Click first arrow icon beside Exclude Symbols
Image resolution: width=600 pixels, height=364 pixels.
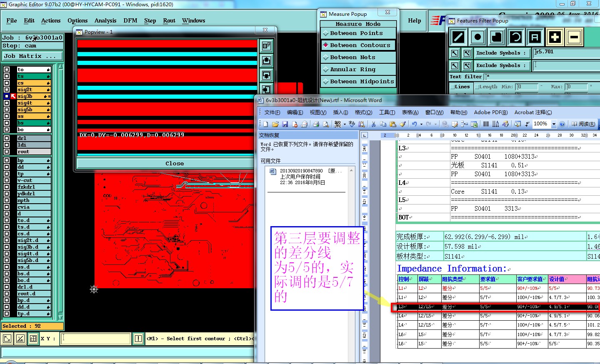pos(455,66)
